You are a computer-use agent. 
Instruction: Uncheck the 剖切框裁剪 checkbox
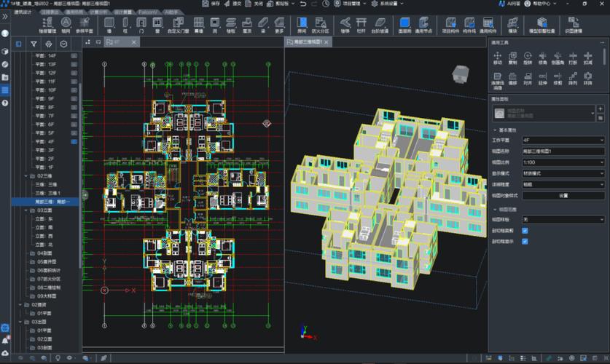click(525, 231)
